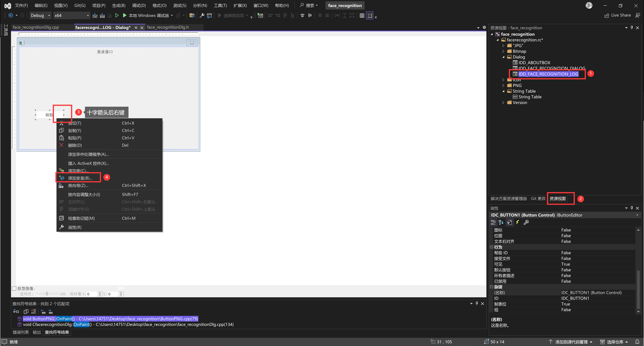Open property pages via the wrench icon
Image resolution: width=644 pixels, height=346 pixels.
click(526, 222)
